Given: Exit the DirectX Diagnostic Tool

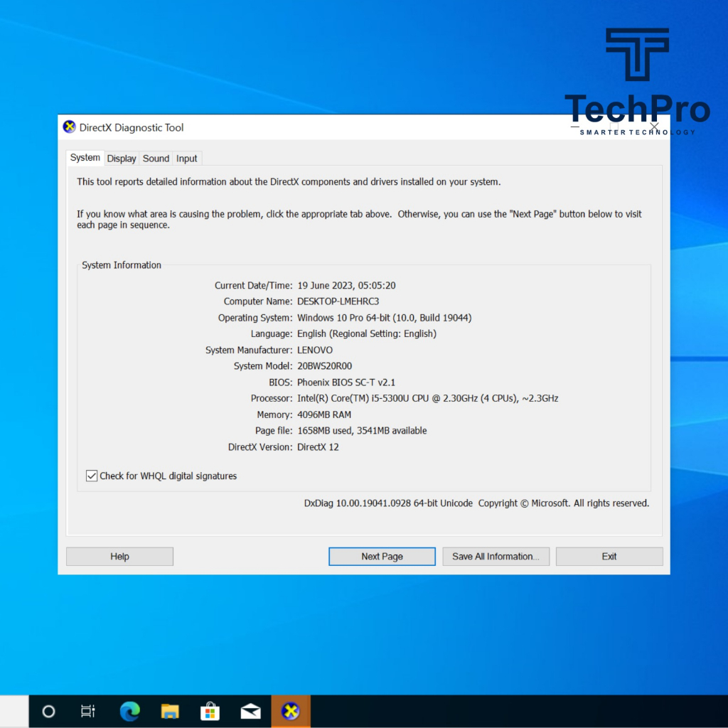Looking at the screenshot, I should [x=609, y=556].
